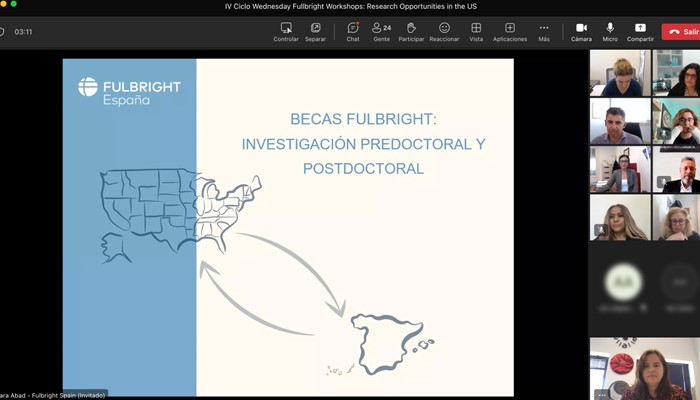Image resolution: width=700 pixels, height=400 pixels.
Task: Select video of man in grey shirt
Action: tap(620, 121)
